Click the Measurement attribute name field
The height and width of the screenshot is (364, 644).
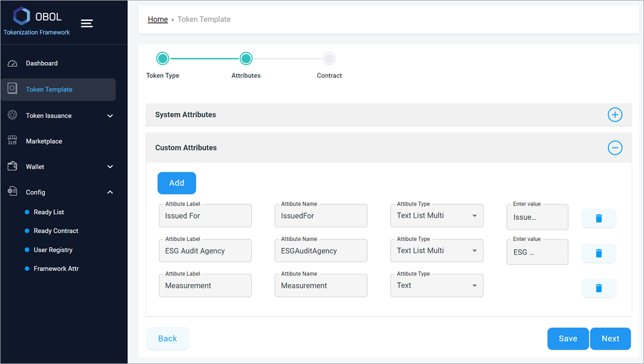click(321, 285)
